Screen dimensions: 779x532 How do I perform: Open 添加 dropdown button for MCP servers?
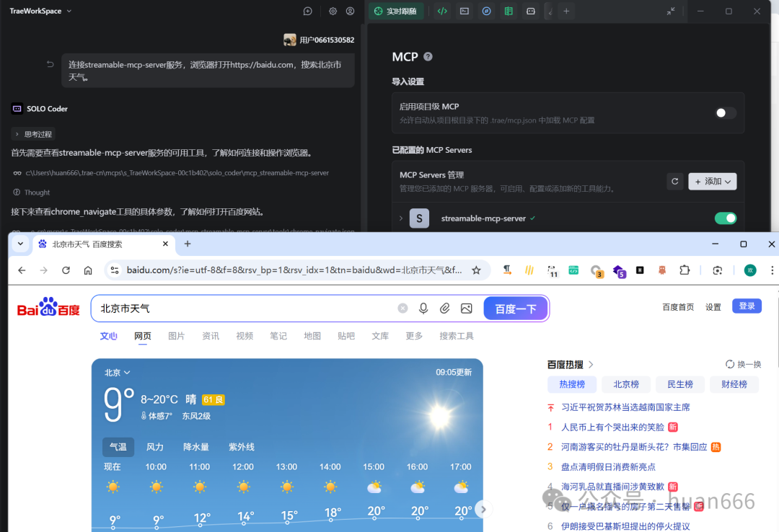click(x=713, y=182)
